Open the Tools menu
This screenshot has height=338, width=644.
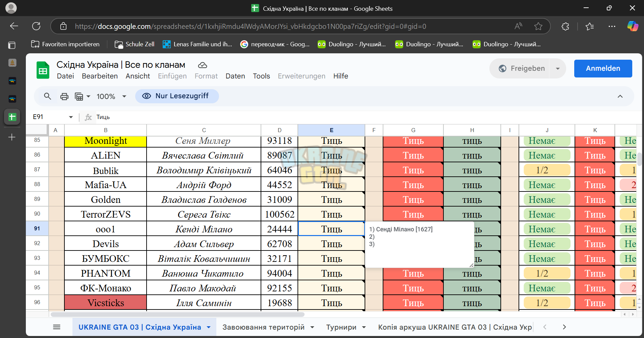[261, 76]
